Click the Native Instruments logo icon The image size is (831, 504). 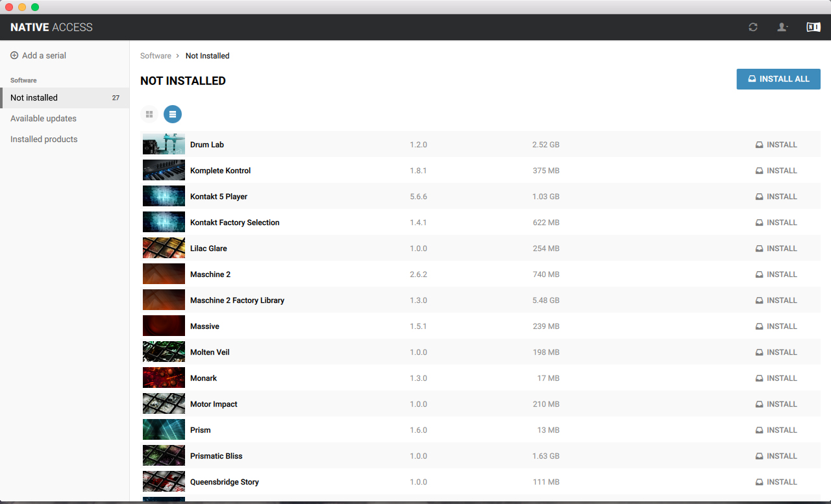point(813,27)
